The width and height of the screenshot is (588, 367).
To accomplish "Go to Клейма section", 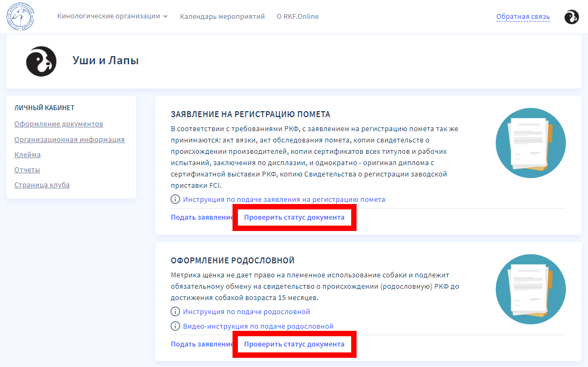I will coord(28,154).
